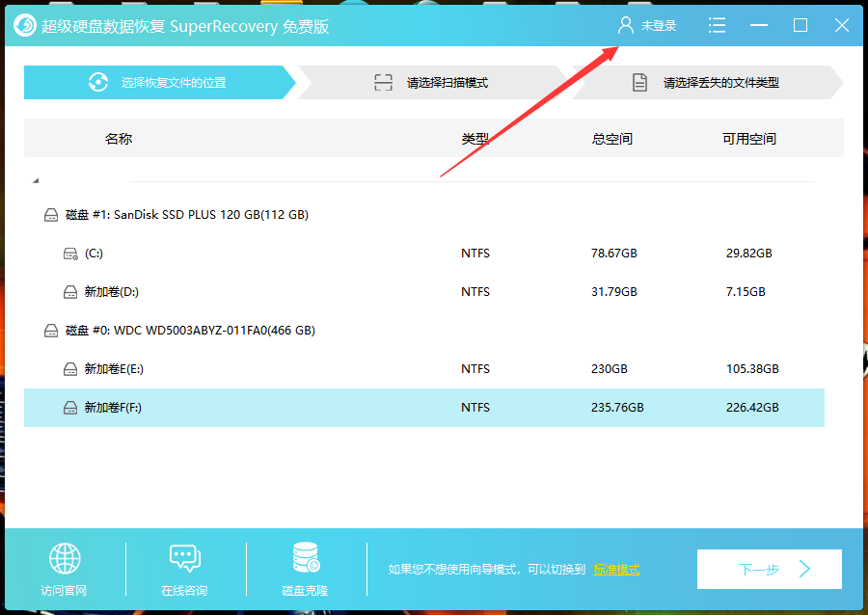Screen dimensions: 868x615
Task: Click the 类型 column header
Action: coord(475,139)
